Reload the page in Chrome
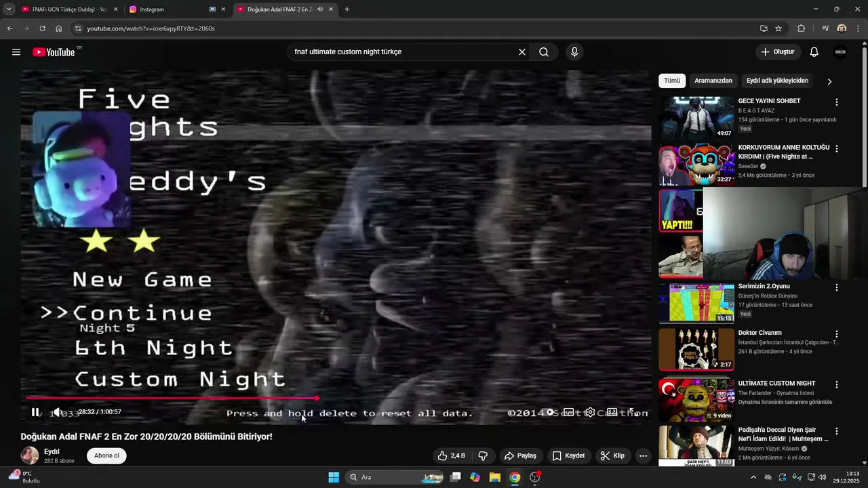 tap(42, 28)
